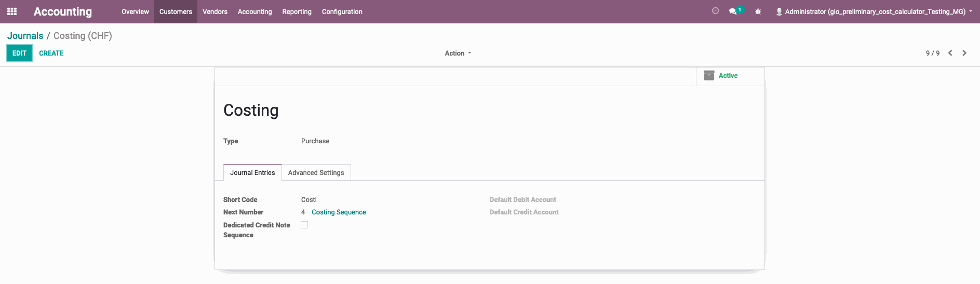Open the debug bug icon
The width and height of the screenshot is (980, 284).
tap(758, 11)
